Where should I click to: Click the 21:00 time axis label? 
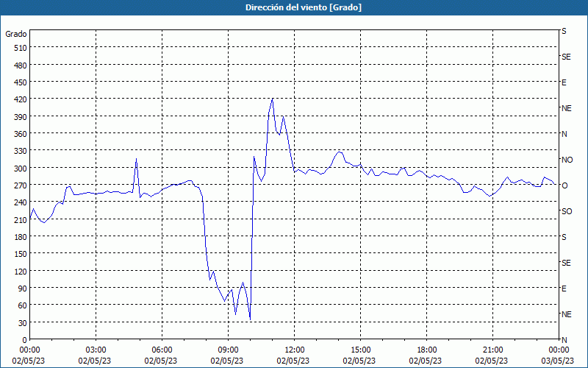point(492,350)
